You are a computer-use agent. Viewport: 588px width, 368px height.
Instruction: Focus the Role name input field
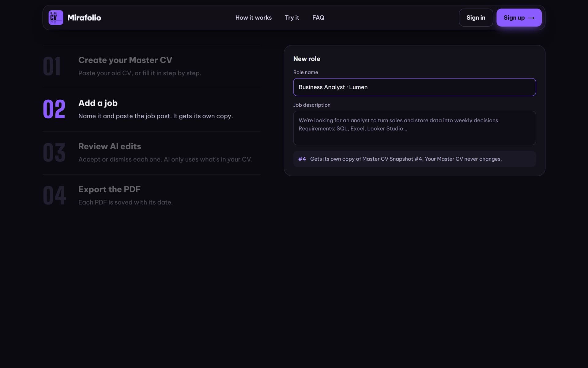click(x=414, y=87)
